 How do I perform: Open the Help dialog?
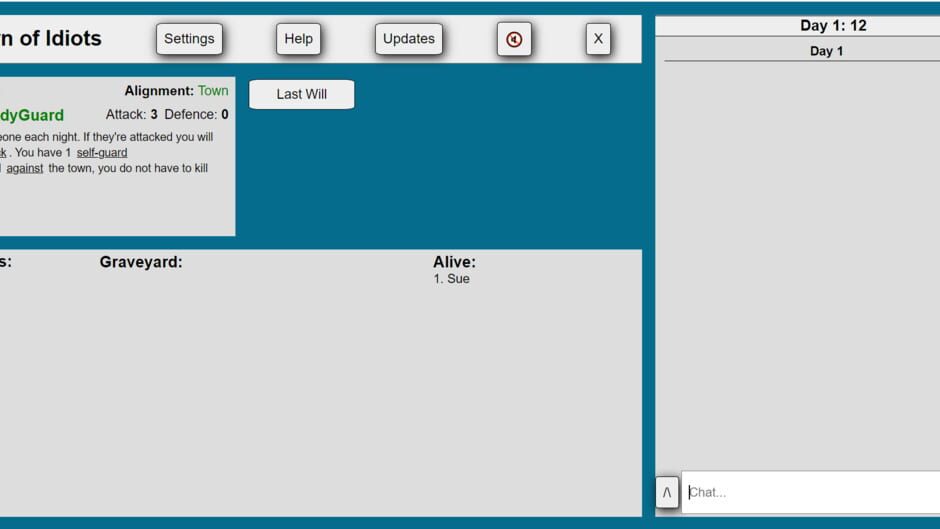(298, 39)
